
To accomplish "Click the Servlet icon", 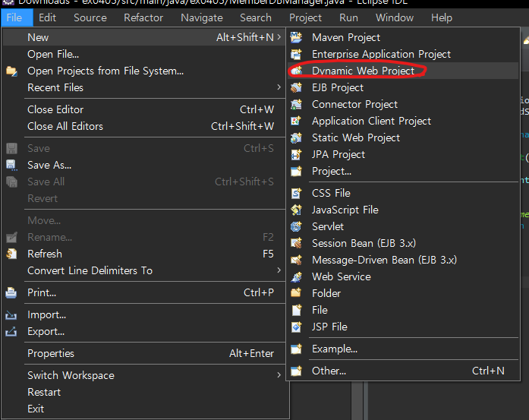I will tap(296, 226).
